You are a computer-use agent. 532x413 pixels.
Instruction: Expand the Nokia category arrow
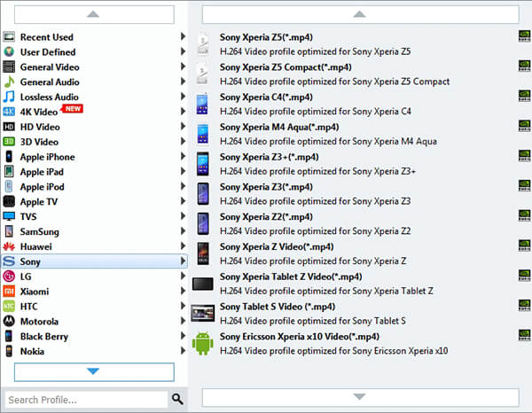pyautogui.click(x=183, y=351)
